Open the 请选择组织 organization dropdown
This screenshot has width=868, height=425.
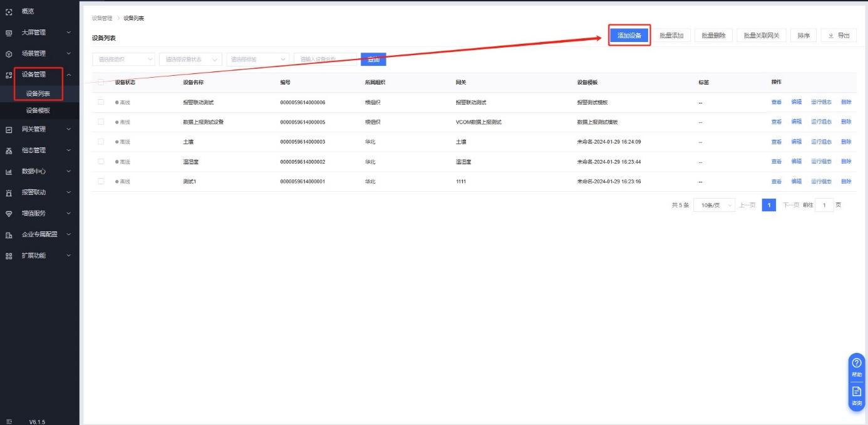123,60
